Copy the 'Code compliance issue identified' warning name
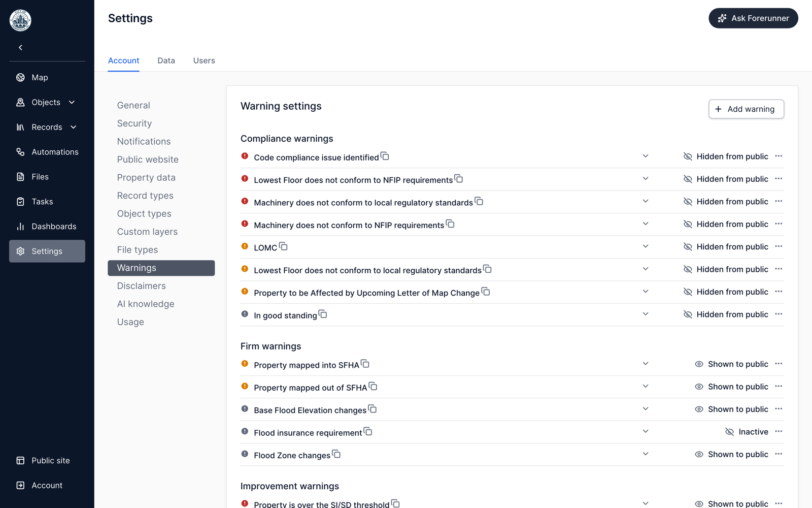The width and height of the screenshot is (812, 508). click(385, 156)
